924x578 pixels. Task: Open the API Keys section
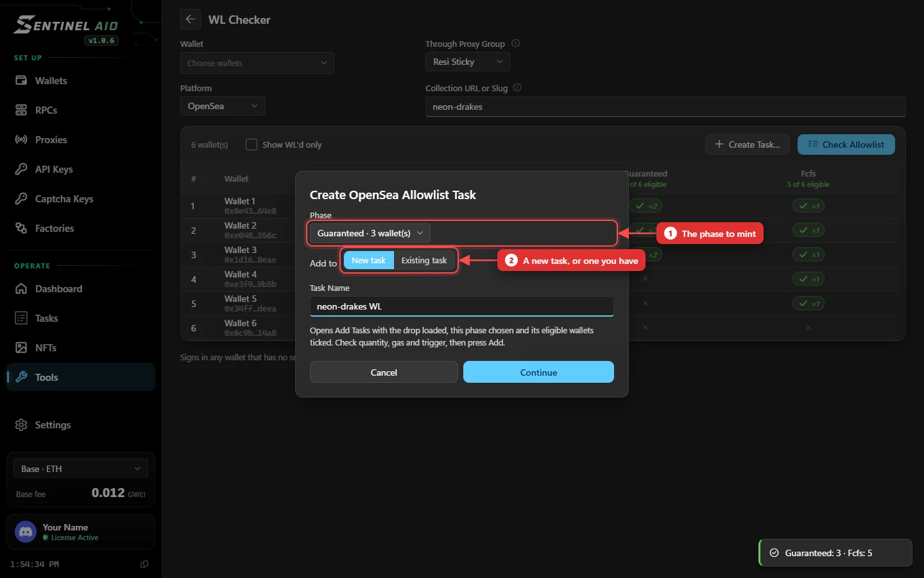[x=81, y=170]
